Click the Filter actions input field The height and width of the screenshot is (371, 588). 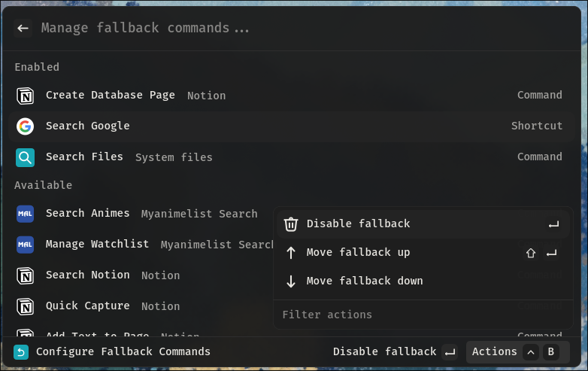click(423, 315)
